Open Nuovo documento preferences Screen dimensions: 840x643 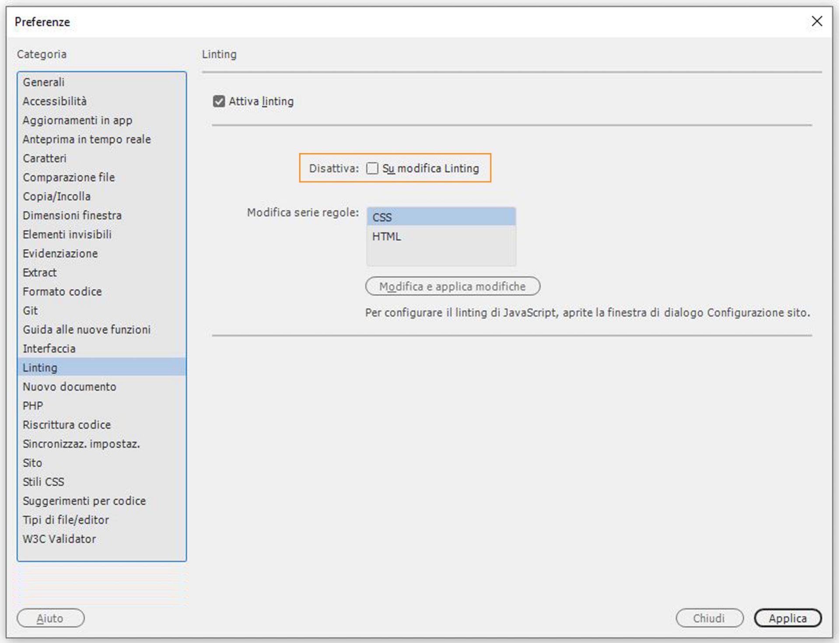[70, 387]
